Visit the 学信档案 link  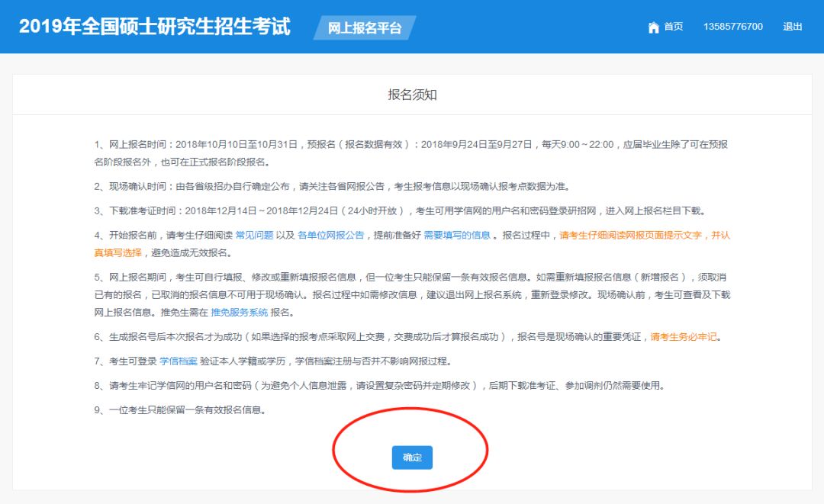click(x=178, y=361)
